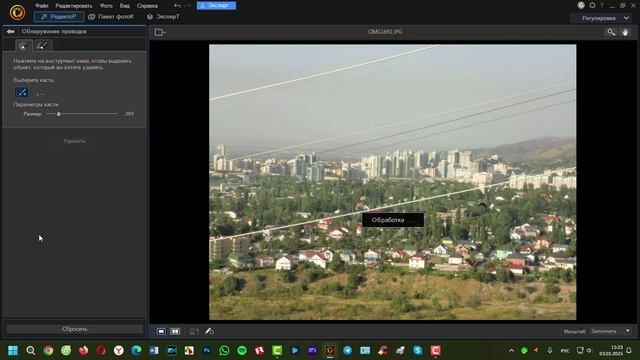Open the clock and date flyout
The height and width of the screenshot is (360, 640).
[x=611, y=351]
